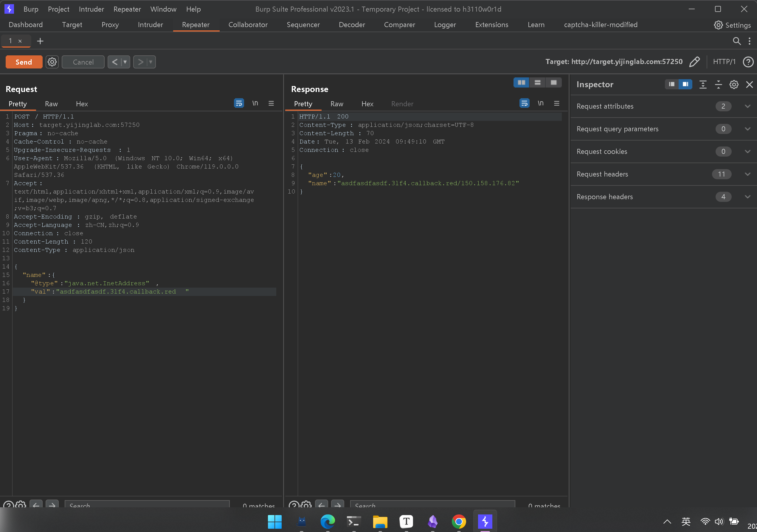The height and width of the screenshot is (532, 757).
Task: Toggle non-printable characters in Response pane
Action: click(x=540, y=103)
